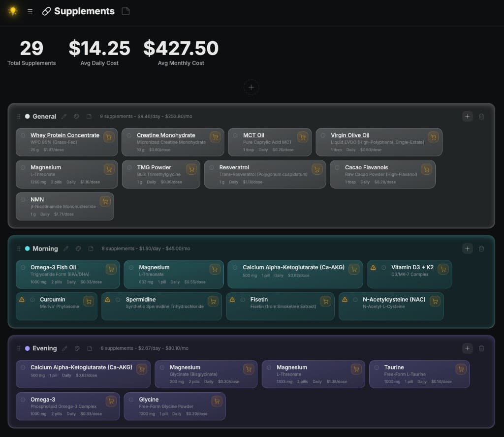This screenshot has height=437, width=504.
Task: Click the circular plus button to add a group
Action: (x=251, y=88)
